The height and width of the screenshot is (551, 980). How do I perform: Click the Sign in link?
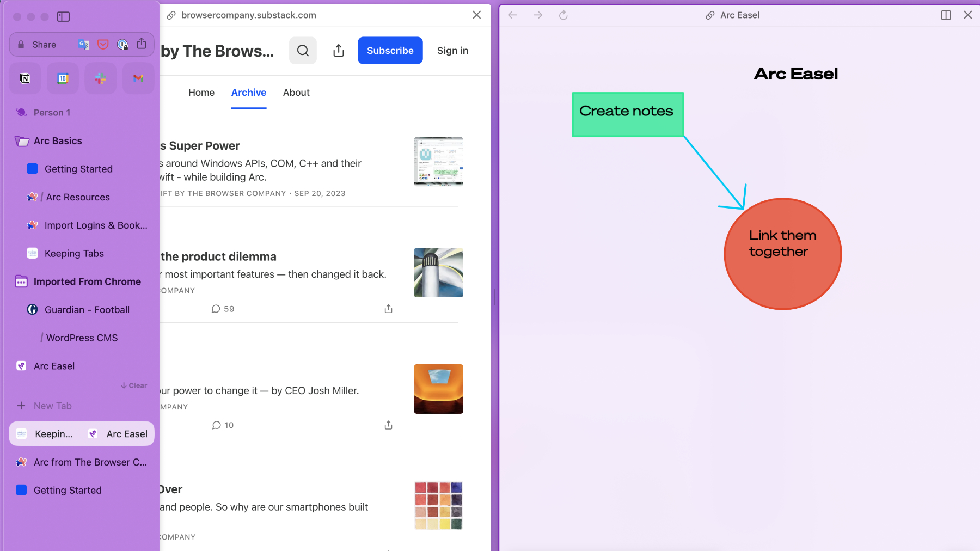pyautogui.click(x=452, y=51)
